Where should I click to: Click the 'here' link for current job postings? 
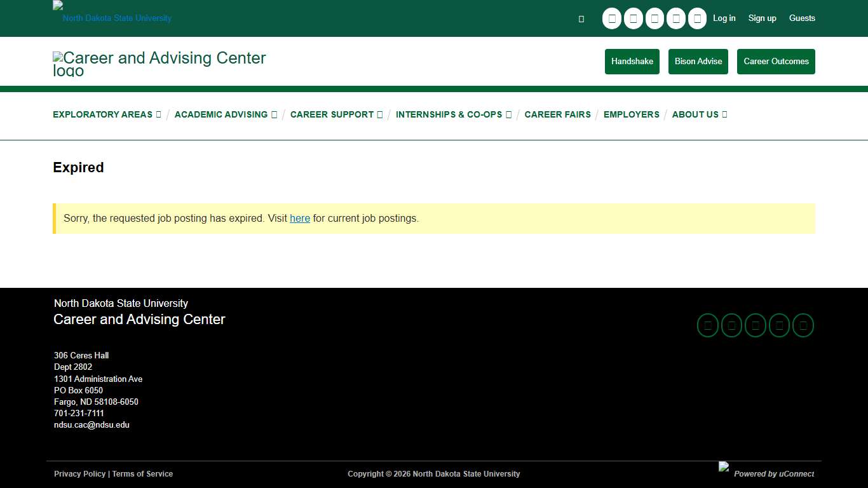point(300,218)
